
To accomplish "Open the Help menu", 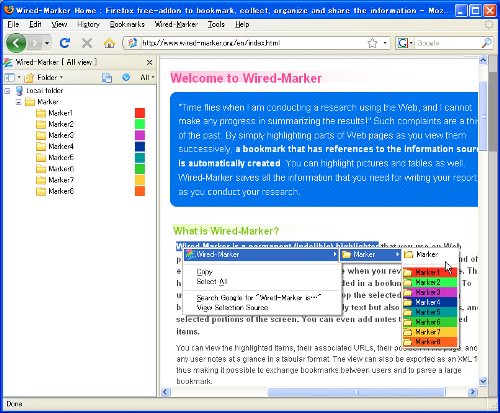I will (x=242, y=24).
